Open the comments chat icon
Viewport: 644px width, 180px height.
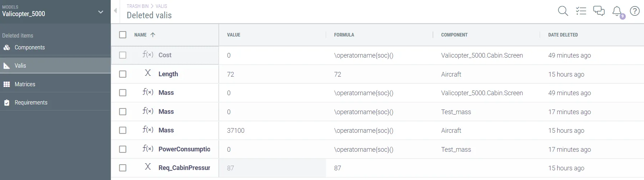[598, 11]
